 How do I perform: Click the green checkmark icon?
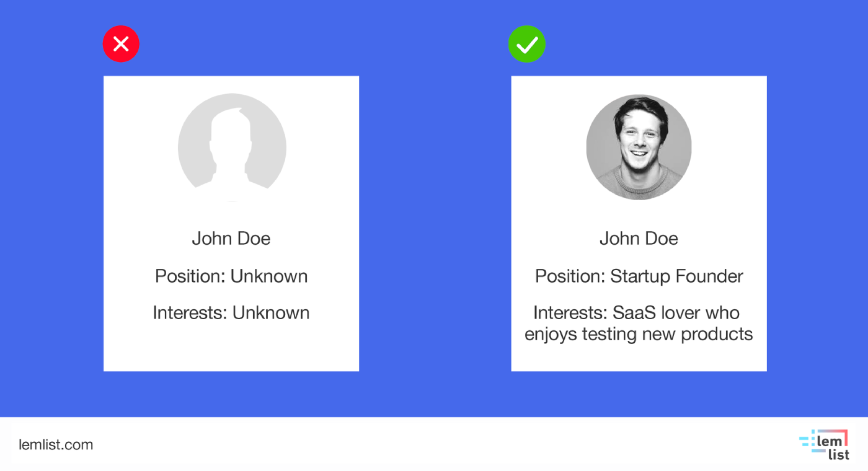[526, 44]
